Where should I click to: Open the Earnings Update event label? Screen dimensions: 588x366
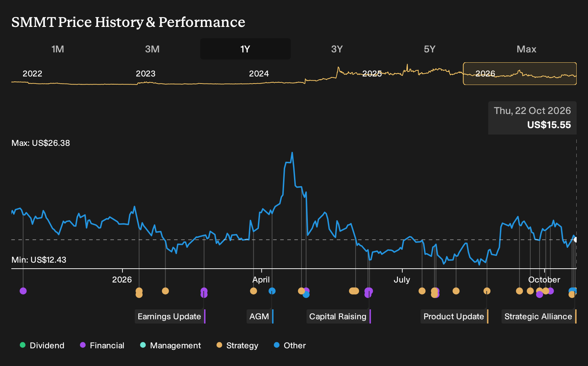(170, 316)
